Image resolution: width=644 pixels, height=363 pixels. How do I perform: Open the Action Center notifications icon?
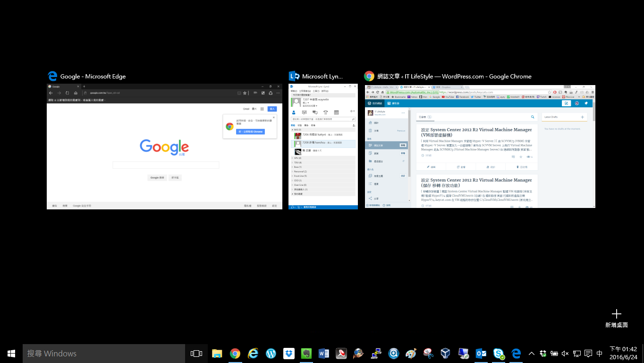pyautogui.click(x=588, y=354)
